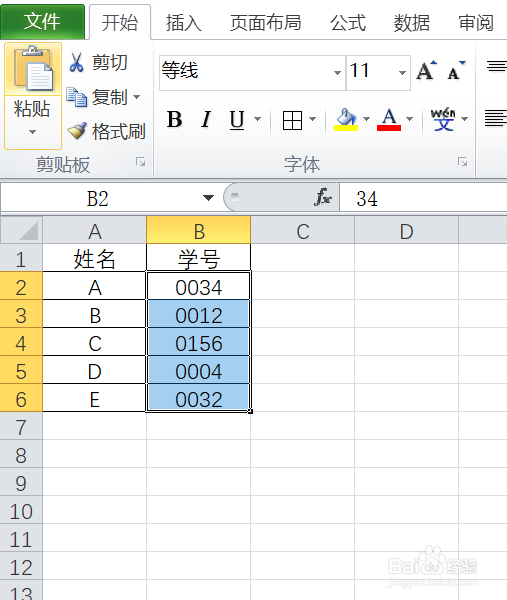Select cell containing 0012
Image resolution: width=507 pixels, height=600 pixels.
click(199, 315)
